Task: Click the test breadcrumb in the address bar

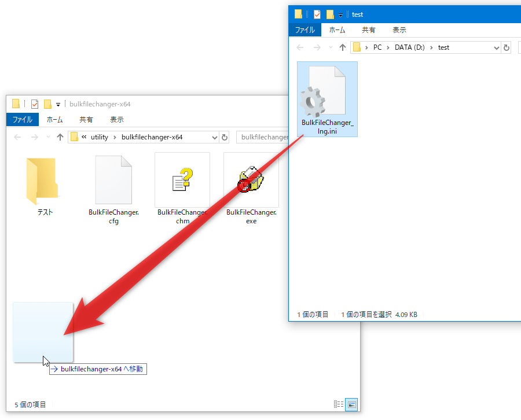Action: click(x=443, y=47)
